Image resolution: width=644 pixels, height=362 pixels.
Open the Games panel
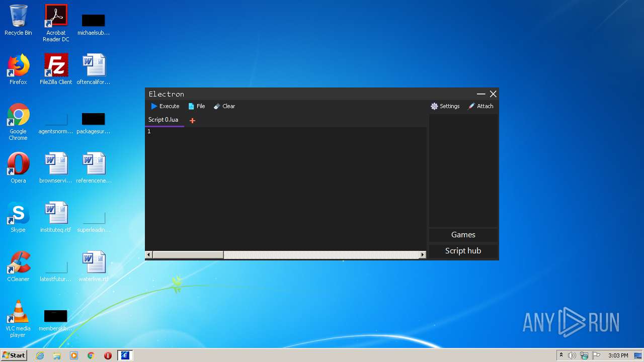(463, 235)
